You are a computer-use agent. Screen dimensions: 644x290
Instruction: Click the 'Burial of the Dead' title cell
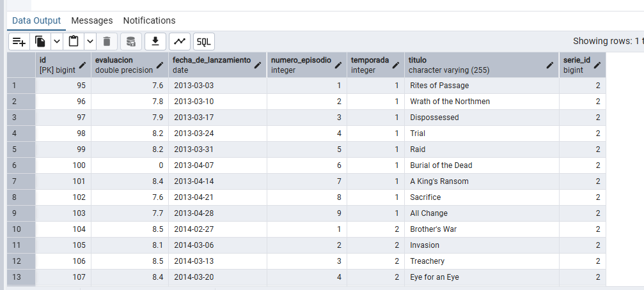pos(482,165)
